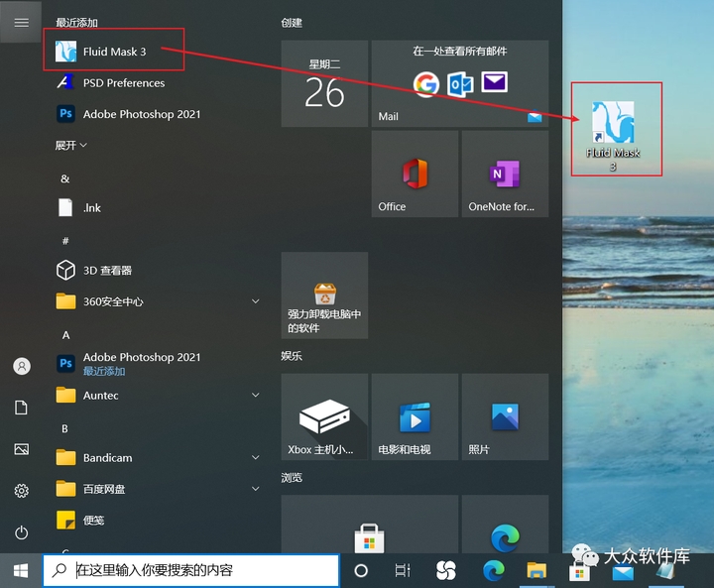Open Pictures from Start sidebar
714x588 pixels.
pyautogui.click(x=22, y=449)
